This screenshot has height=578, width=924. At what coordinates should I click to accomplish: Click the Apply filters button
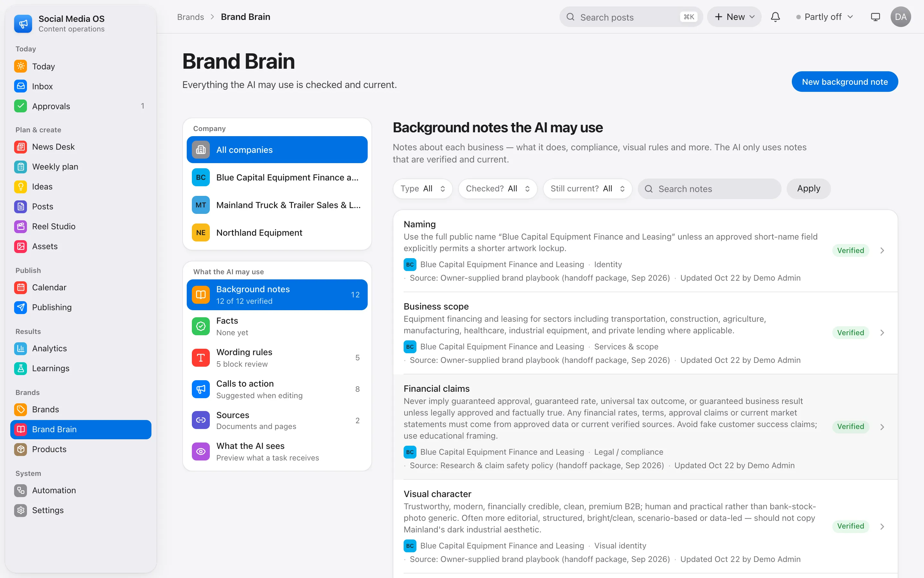[x=808, y=188]
